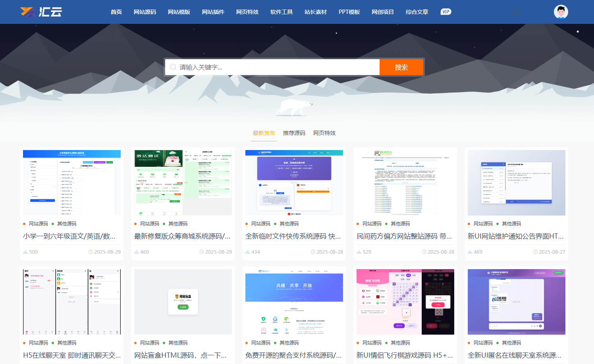Open the 网站源码 navigation menu
The height and width of the screenshot is (364, 594).
point(145,12)
